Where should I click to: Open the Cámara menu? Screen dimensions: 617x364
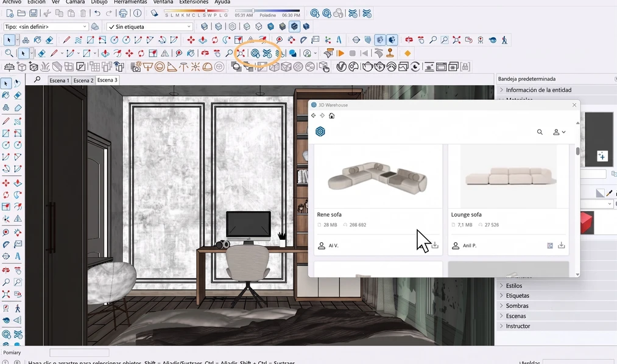tap(75, 2)
